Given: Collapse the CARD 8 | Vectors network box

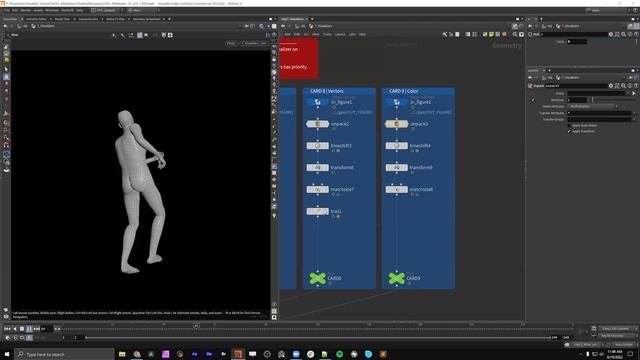Looking at the screenshot, I should [x=307, y=91].
